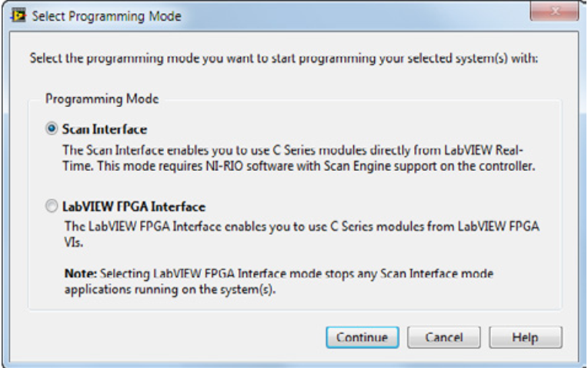Select the Scan Interface radio button
The height and width of the screenshot is (368, 588).
pos(51,129)
